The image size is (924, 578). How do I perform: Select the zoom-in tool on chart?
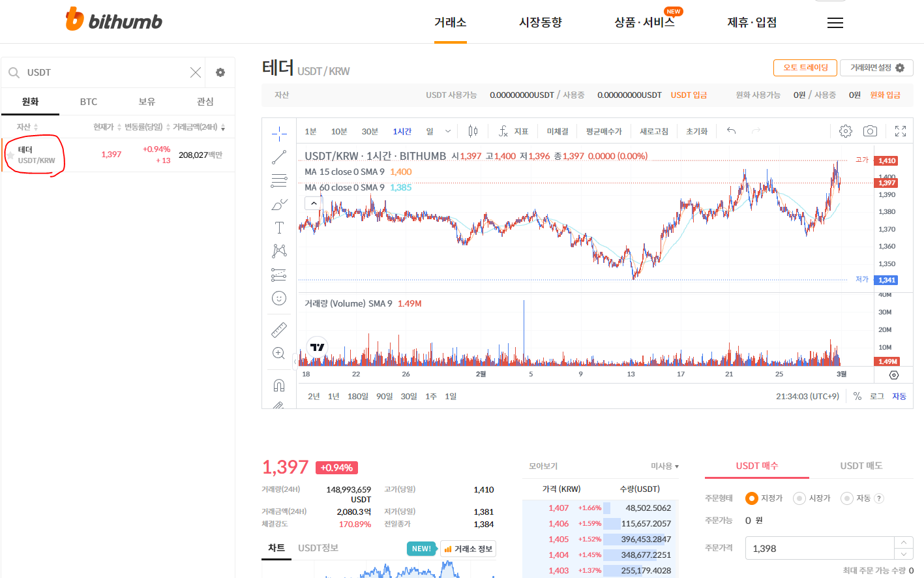(279, 353)
